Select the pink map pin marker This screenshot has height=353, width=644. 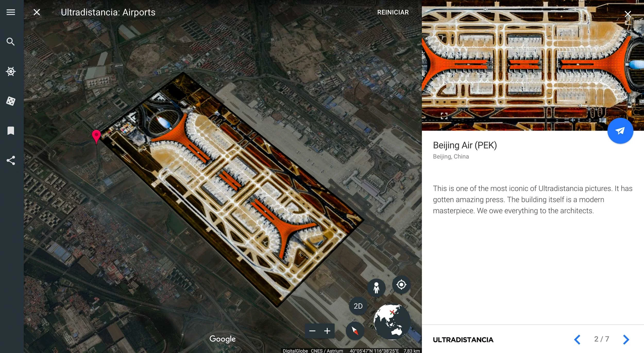click(96, 136)
